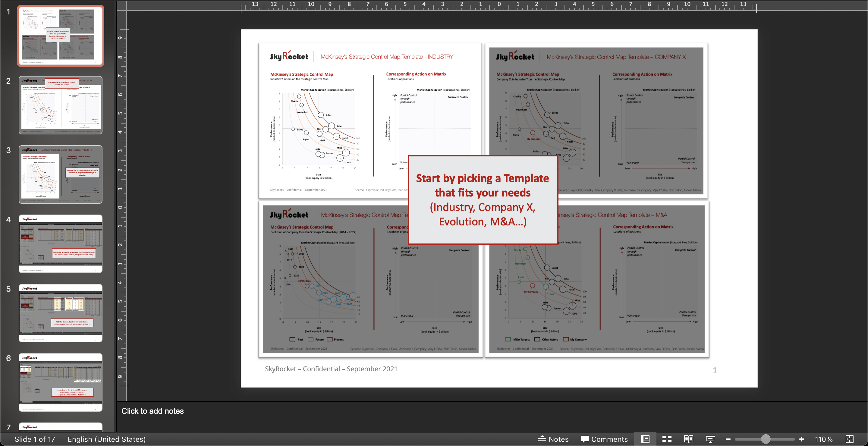
Task: Select the Evolution template image bottom-left
Action: click(x=371, y=279)
